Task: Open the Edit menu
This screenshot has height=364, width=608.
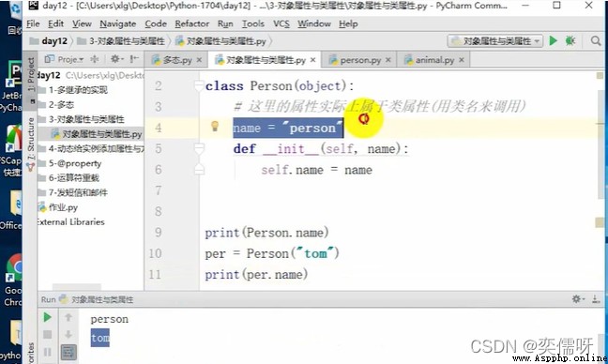Action: pyautogui.click(x=55, y=24)
